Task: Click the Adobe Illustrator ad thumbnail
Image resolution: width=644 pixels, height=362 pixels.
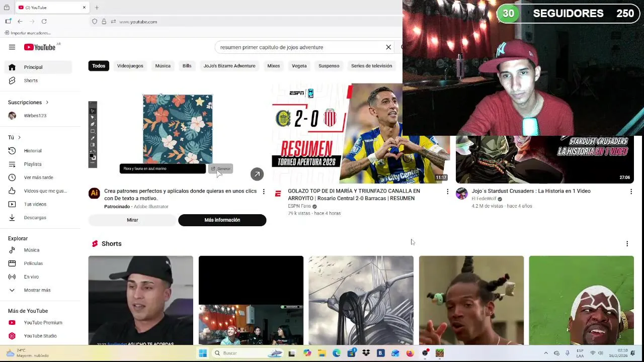Action: tap(177, 133)
